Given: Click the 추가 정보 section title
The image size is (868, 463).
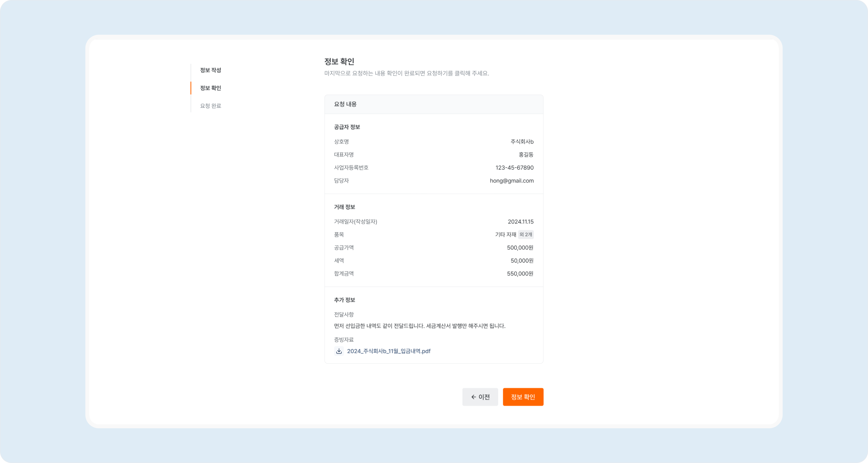Looking at the screenshot, I should (344, 300).
